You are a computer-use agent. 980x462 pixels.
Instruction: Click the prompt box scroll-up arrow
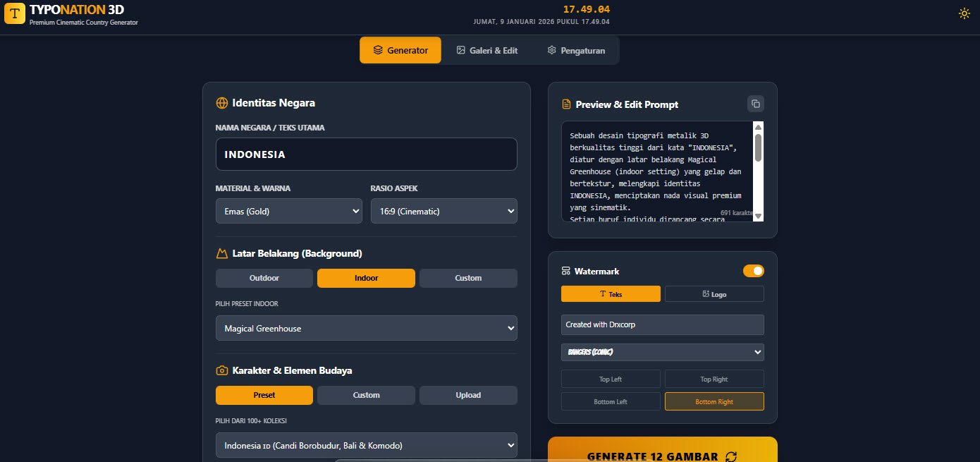tap(758, 128)
